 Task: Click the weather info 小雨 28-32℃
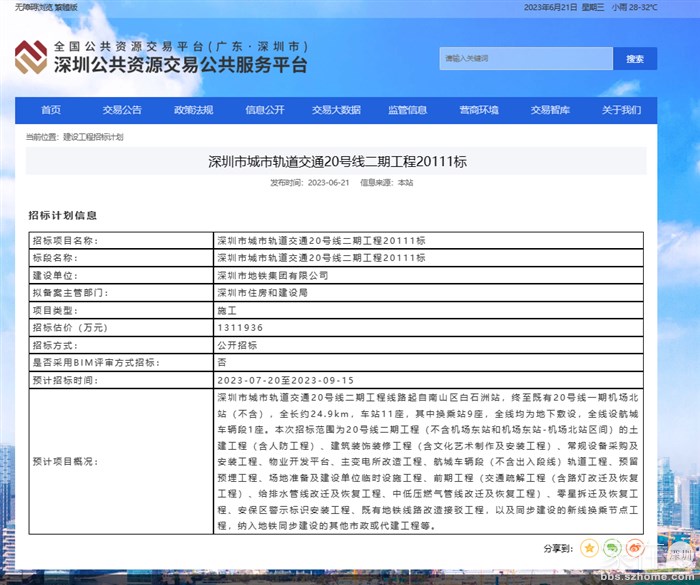click(x=635, y=7)
